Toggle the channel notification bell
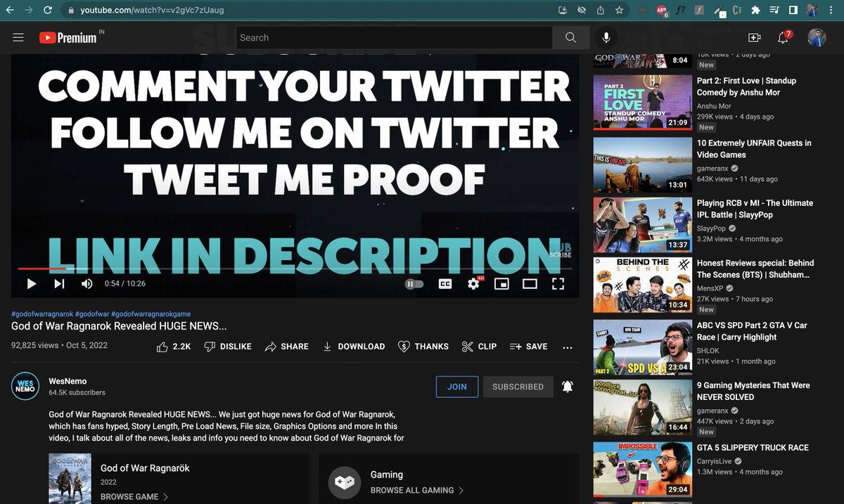 (568, 387)
